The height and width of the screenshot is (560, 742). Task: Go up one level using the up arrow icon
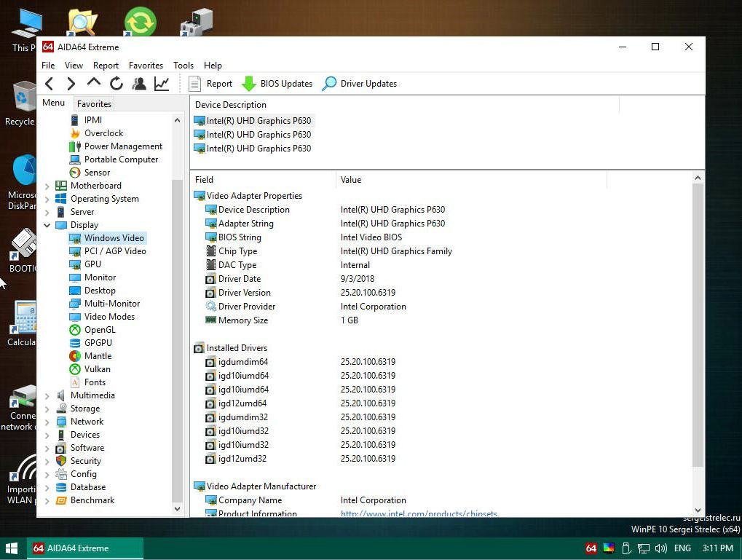pos(94,83)
